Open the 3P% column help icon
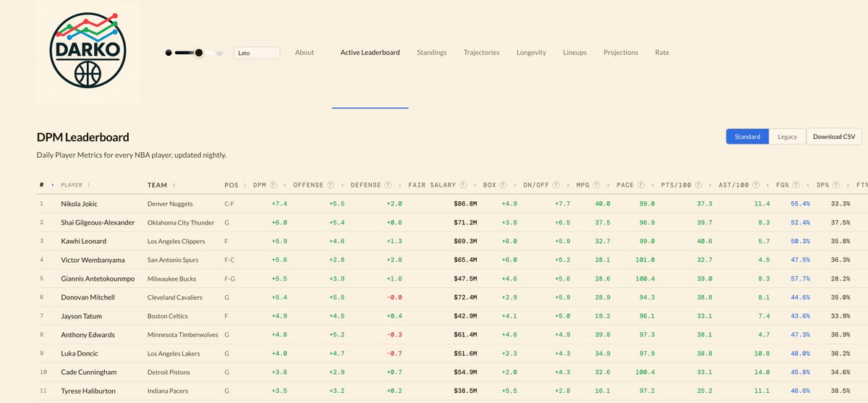The width and height of the screenshot is (868, 403). pyautogui.click(x=836, y=184)
